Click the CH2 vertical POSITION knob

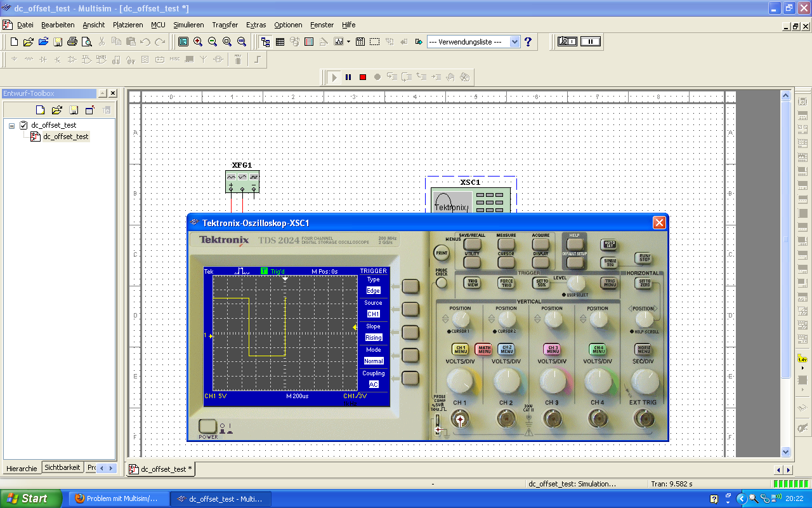pos(506,319)
